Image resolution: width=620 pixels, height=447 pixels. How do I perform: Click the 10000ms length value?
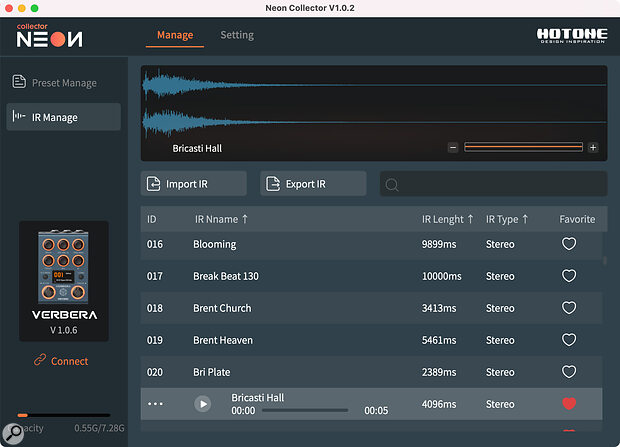[x=442, y=276]
